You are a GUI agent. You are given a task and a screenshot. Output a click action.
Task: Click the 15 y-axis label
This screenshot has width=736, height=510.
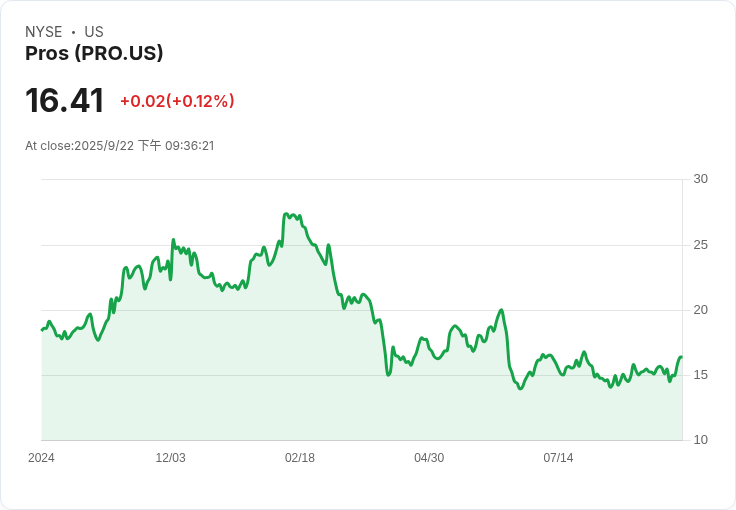coord(700,375)
